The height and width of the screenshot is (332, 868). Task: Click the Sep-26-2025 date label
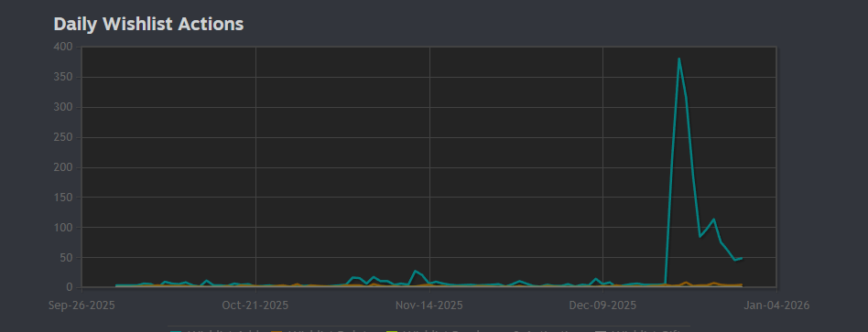pyautogui.click(x=81, y=305)
